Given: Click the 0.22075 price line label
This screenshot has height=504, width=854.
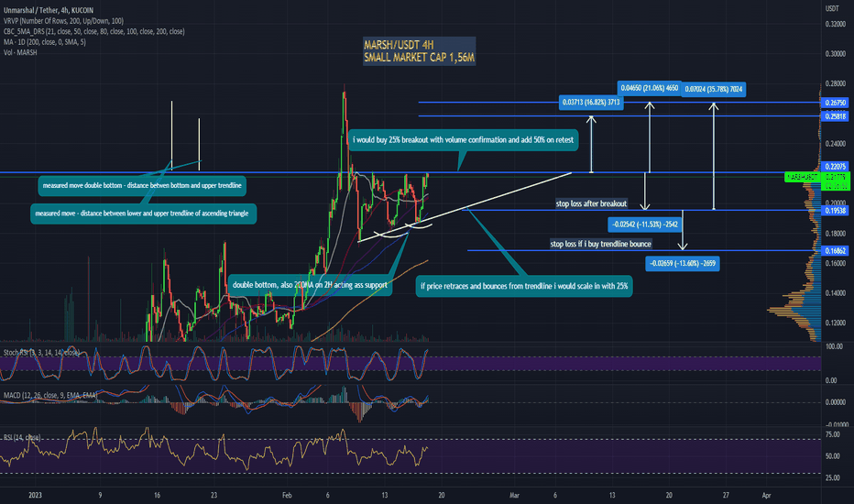Looking at the screenshot, I should 835,167.
